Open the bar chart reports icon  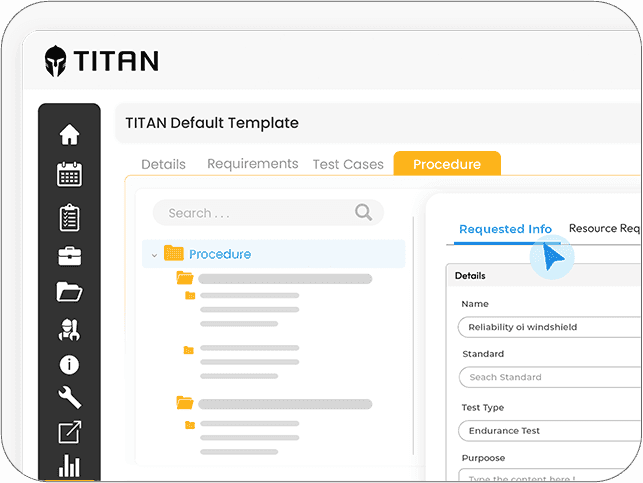[69, 465]
